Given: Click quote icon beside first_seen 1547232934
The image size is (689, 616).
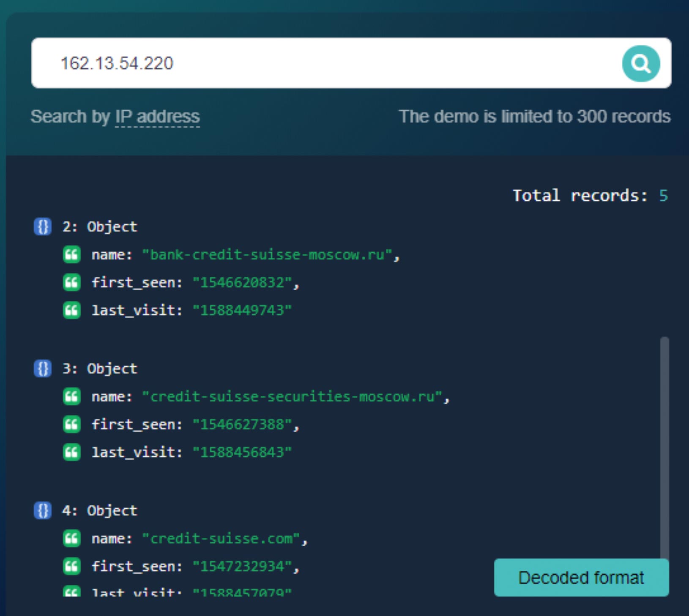Looking at the screenshot, I should 71,566.
